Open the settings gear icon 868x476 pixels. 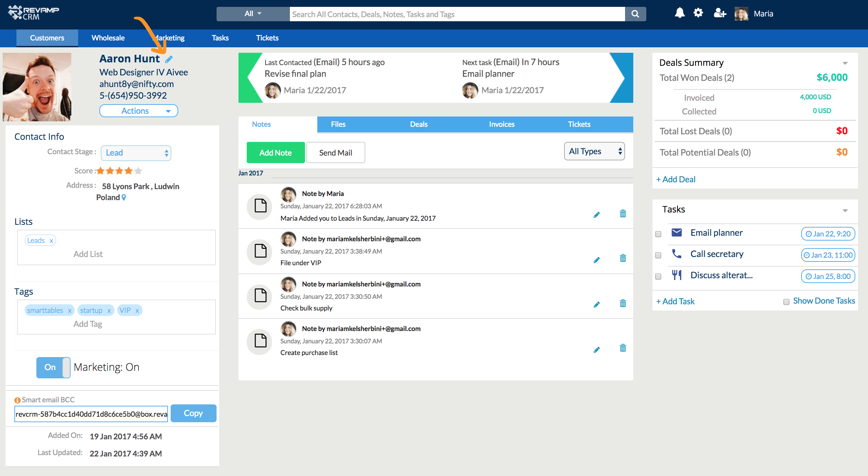[698, 13]
